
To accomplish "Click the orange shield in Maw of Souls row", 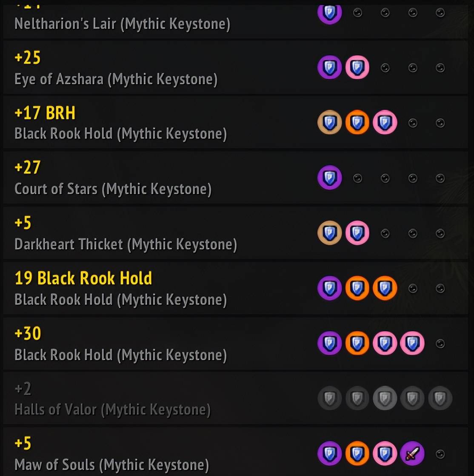I will [357, 453].
